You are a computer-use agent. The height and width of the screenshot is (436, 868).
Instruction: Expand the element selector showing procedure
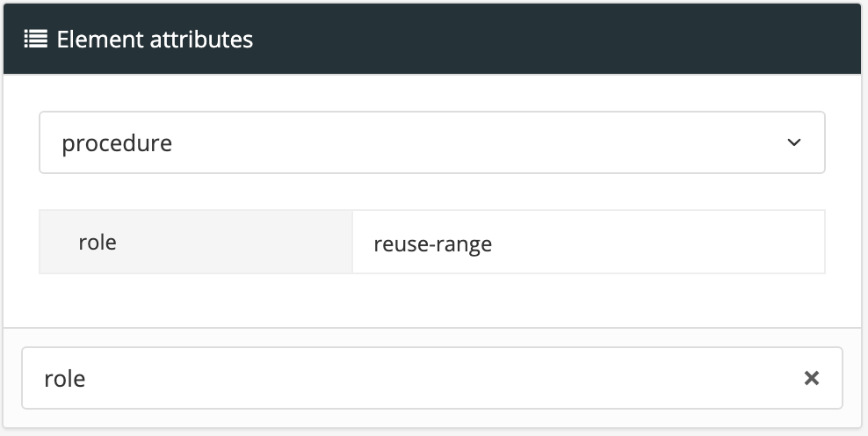click(x=431, y=142)
